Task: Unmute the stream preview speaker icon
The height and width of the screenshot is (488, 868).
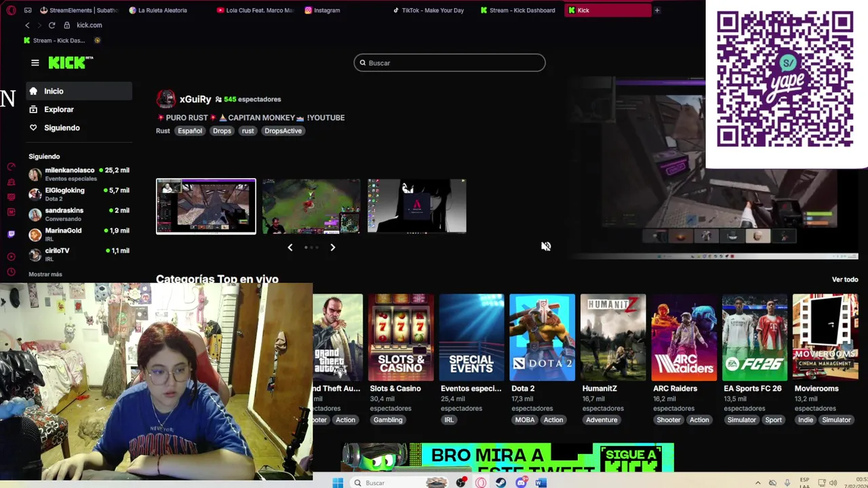Action: pos(546,247)
